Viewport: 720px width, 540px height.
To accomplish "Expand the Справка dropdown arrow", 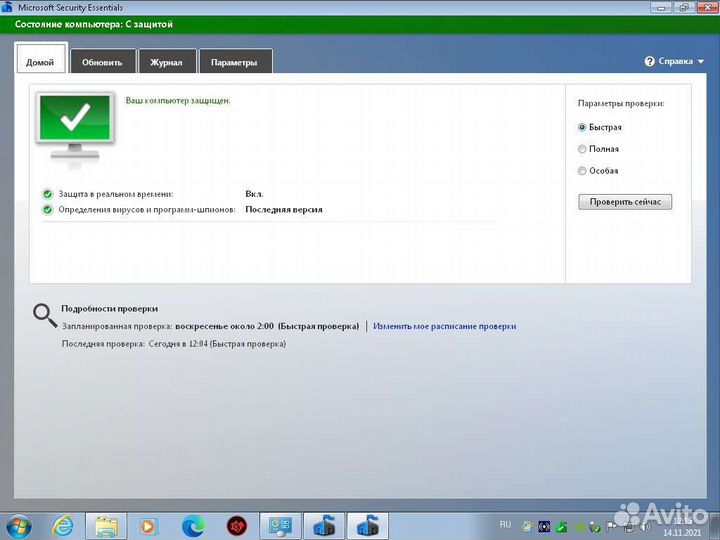I will coord(701,62).
